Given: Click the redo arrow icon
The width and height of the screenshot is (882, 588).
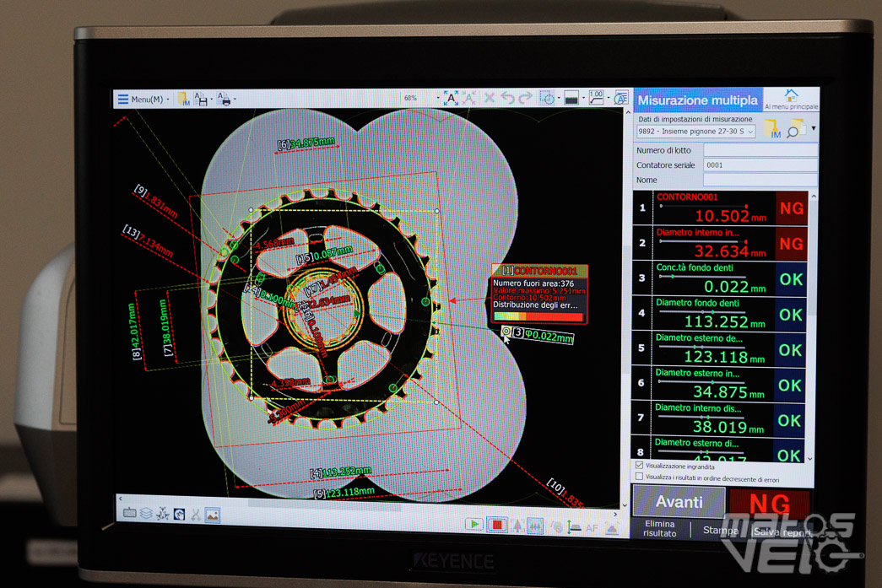Looking at the screenshot, I should pos(525,99).
